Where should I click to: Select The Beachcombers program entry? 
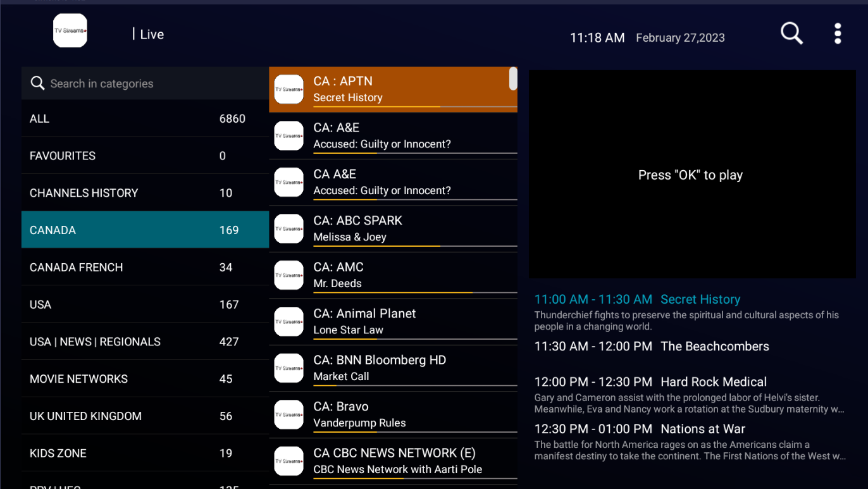click(x=652, y=346)
